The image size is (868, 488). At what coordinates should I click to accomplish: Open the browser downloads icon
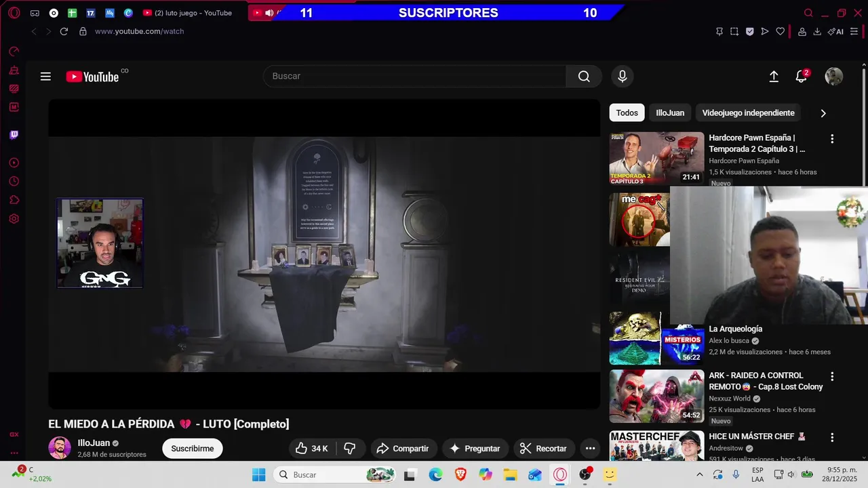(x=817, y=31)
